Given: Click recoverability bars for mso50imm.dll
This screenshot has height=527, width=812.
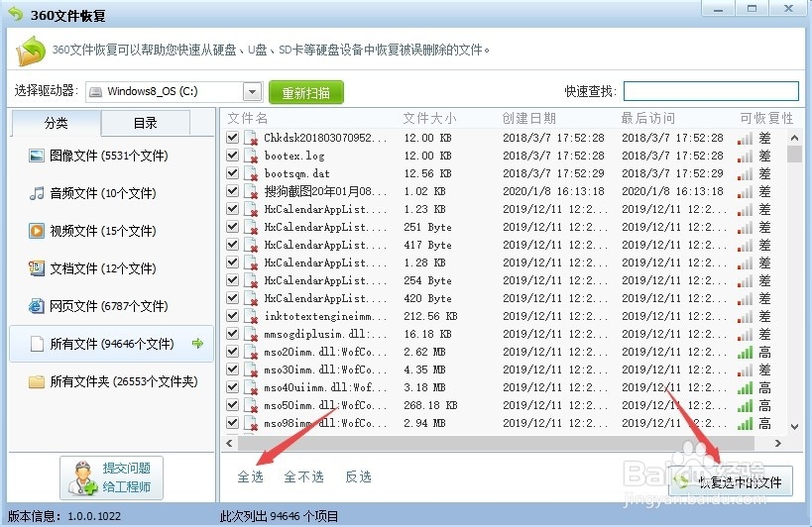Looking at the screenshot, I should pos(745,405).
